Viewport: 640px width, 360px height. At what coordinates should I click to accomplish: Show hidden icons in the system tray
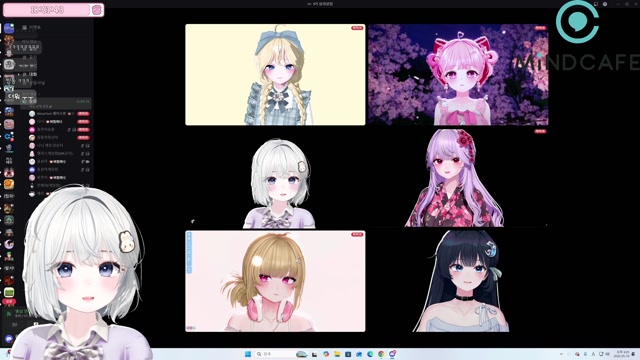click(x=561, y=354)
